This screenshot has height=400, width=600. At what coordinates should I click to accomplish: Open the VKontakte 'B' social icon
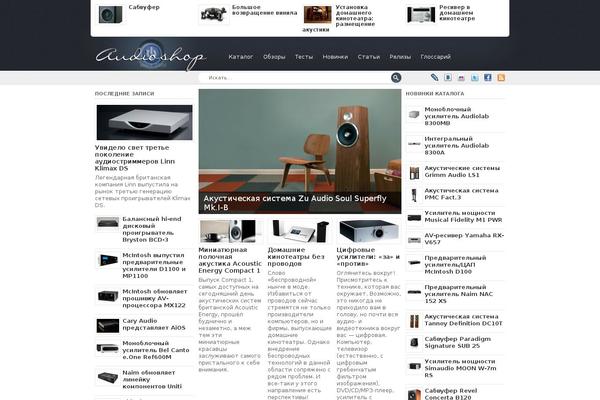[448, 77]
